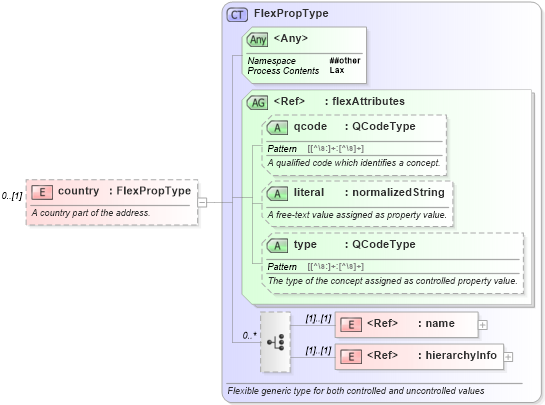
Task: Expand the hierarchyInfo element reference
Action: tap(508, 357)
